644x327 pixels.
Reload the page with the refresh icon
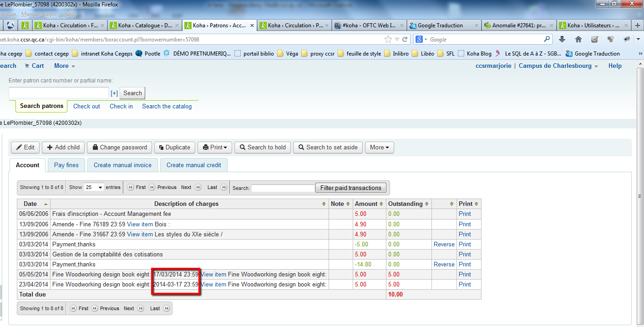click(405, 40)
